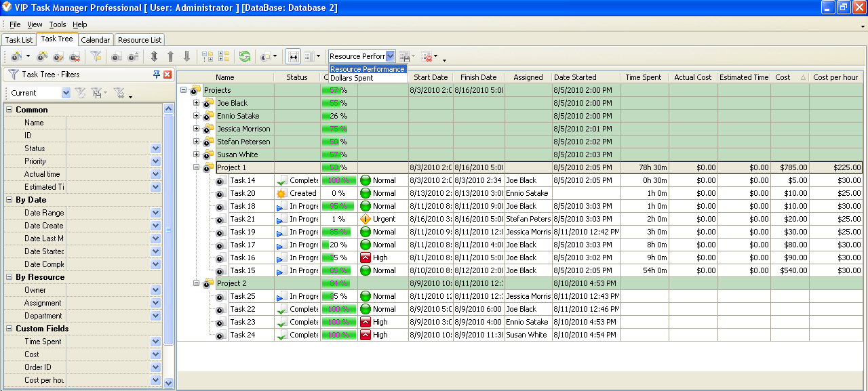Pin the Task Tree Filters panel
Image resolution: width=868 pixels, height=391 pixels.
pos(157,75)
